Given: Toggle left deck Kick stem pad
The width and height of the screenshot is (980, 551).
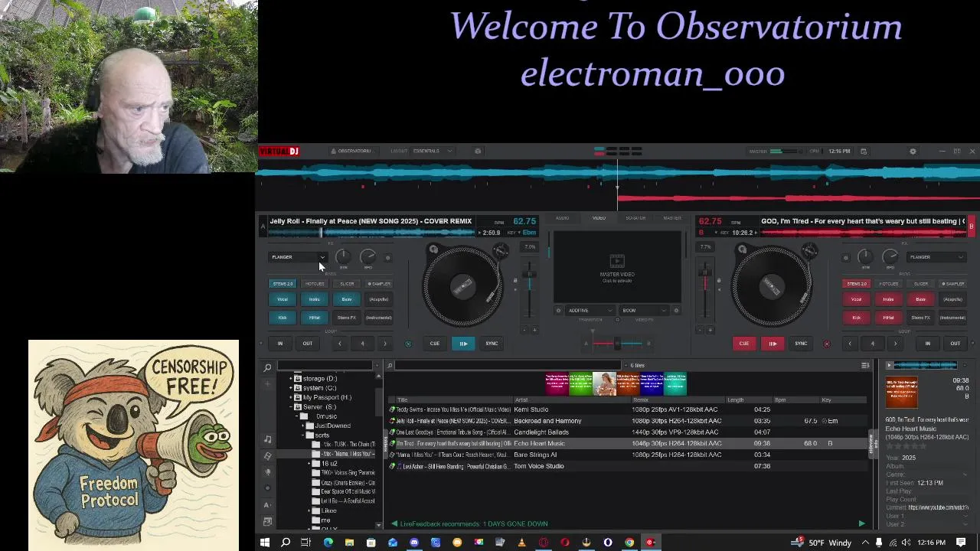Looking at the screenshot, I should (x=283, y=318).
